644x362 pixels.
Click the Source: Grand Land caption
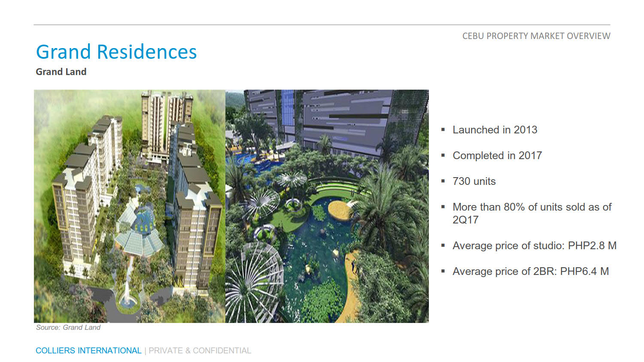(68, 328)
